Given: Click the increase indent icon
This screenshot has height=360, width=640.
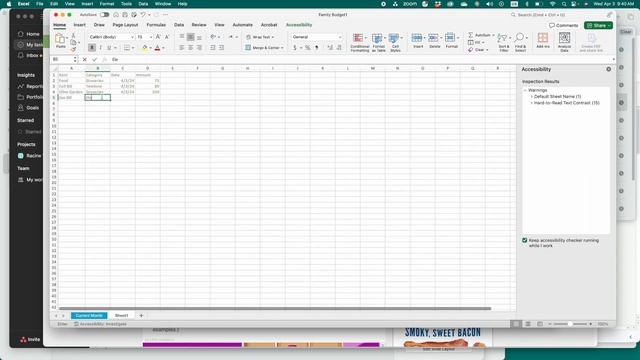Looking at the screenshot, I should (x=222, y=48).
